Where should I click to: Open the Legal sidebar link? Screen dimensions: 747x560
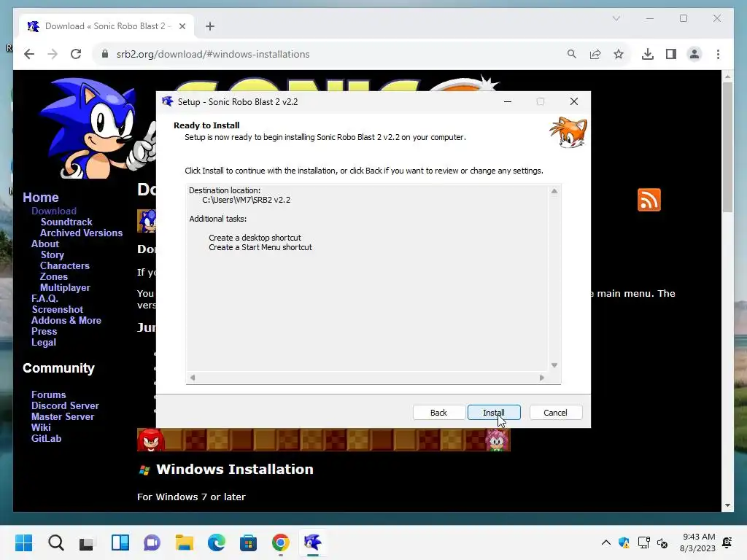(43, 343)
